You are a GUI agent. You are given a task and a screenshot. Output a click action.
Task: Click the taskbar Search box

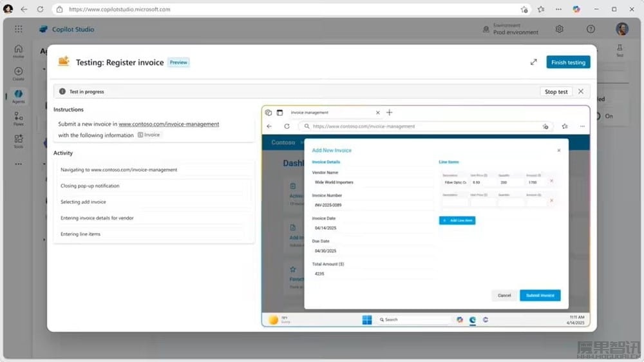point(413,319)
